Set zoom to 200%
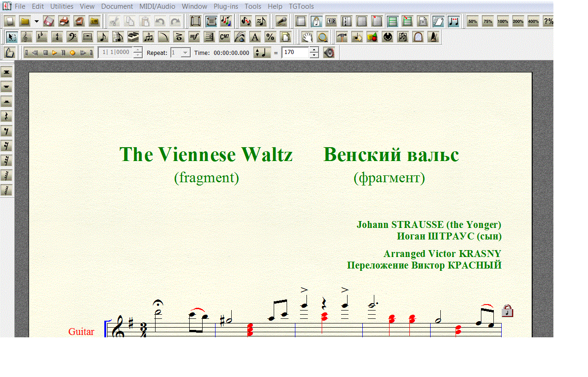The width and height of the screenshot is (588, 377). tap(518, 21)
